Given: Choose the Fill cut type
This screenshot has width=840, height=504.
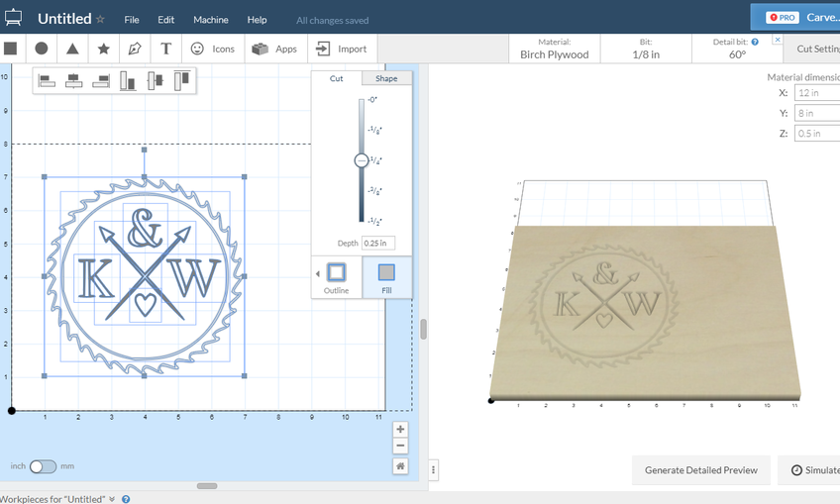Looking at the screenshot, I should pos(386,276).
